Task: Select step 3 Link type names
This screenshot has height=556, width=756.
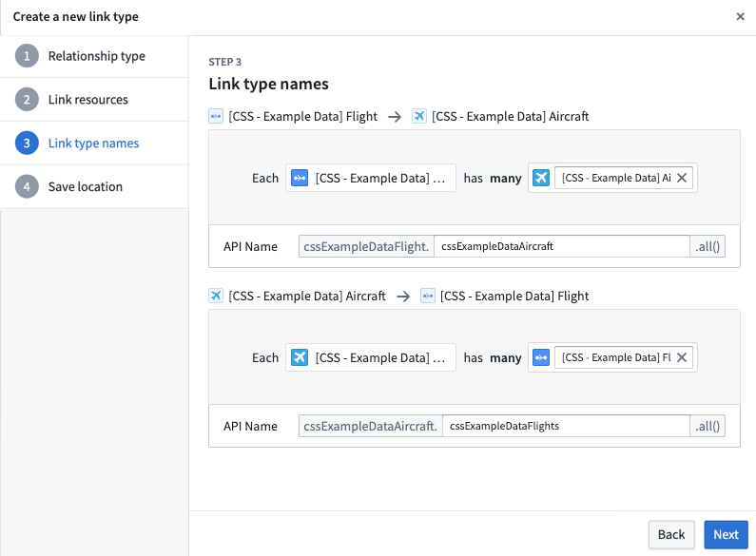Action: point(94,144)
